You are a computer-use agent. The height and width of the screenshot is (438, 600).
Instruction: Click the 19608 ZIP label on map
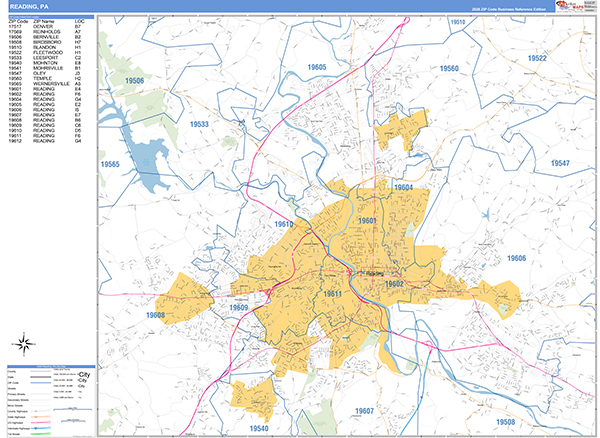tap(155, 315)
